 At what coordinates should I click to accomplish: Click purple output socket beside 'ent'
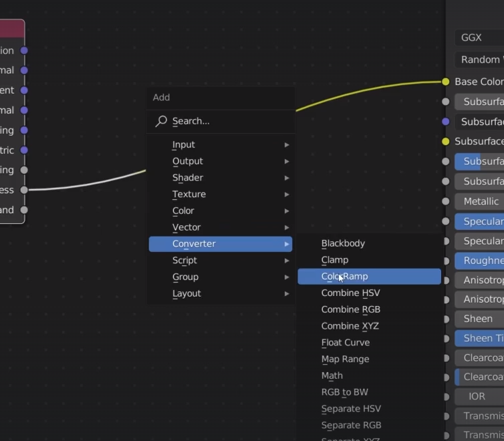coord(24,90)
